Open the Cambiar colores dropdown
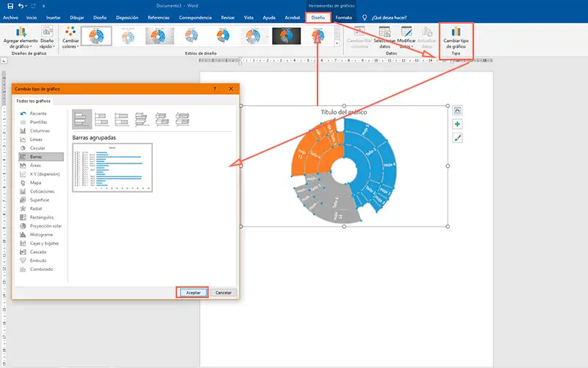Viewport: 588px width, 368px height. (x=71, y=38)
